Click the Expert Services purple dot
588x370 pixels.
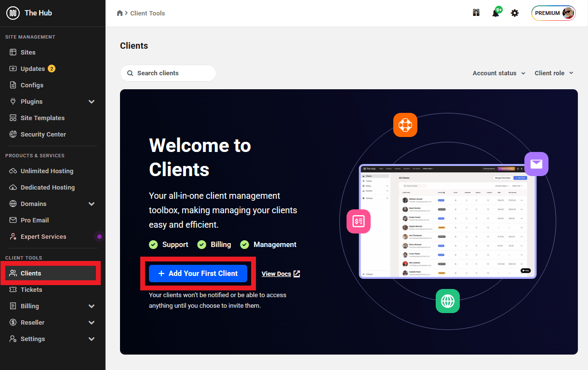point(99,236)
